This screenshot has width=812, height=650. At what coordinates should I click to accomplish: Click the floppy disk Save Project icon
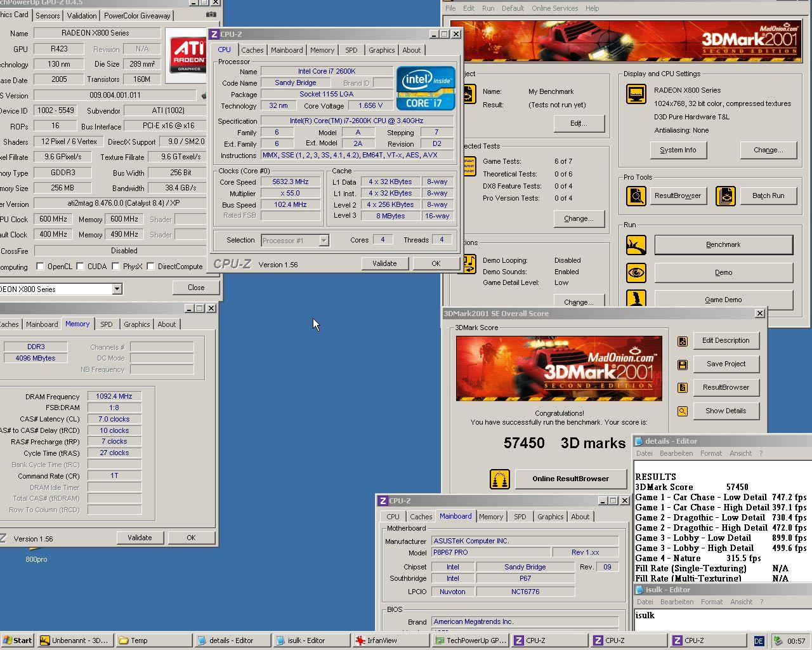pos(683,364)
